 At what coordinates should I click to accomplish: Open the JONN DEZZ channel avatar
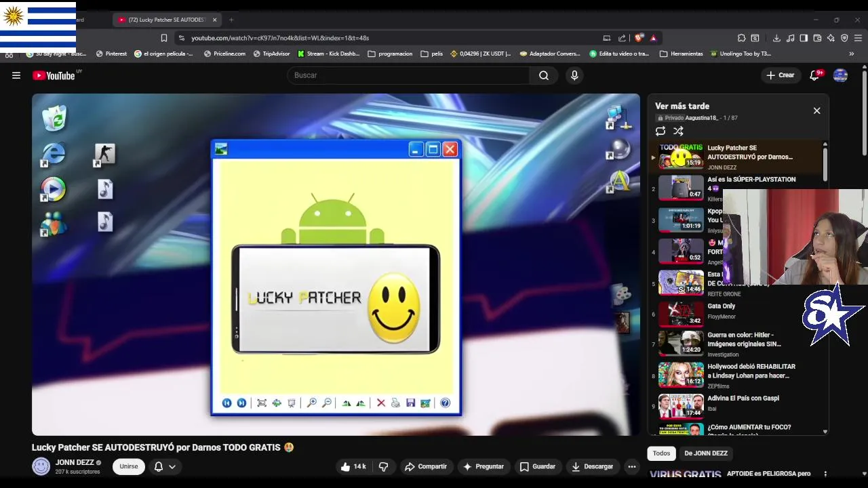[x=41, y=466]
